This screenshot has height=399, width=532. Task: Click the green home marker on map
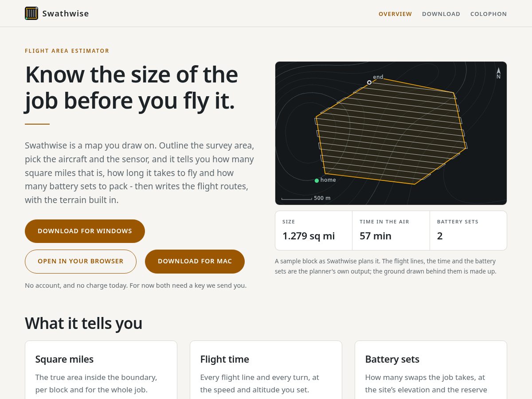317,180
